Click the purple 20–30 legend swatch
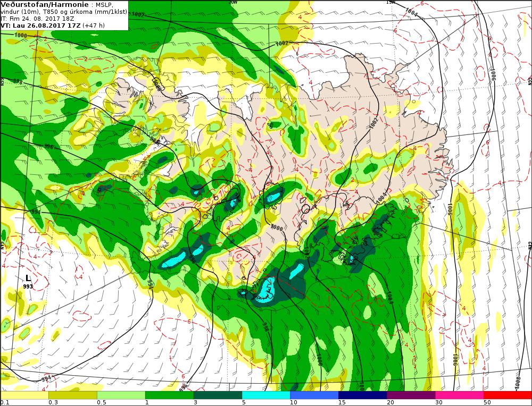 coord(411,395)
